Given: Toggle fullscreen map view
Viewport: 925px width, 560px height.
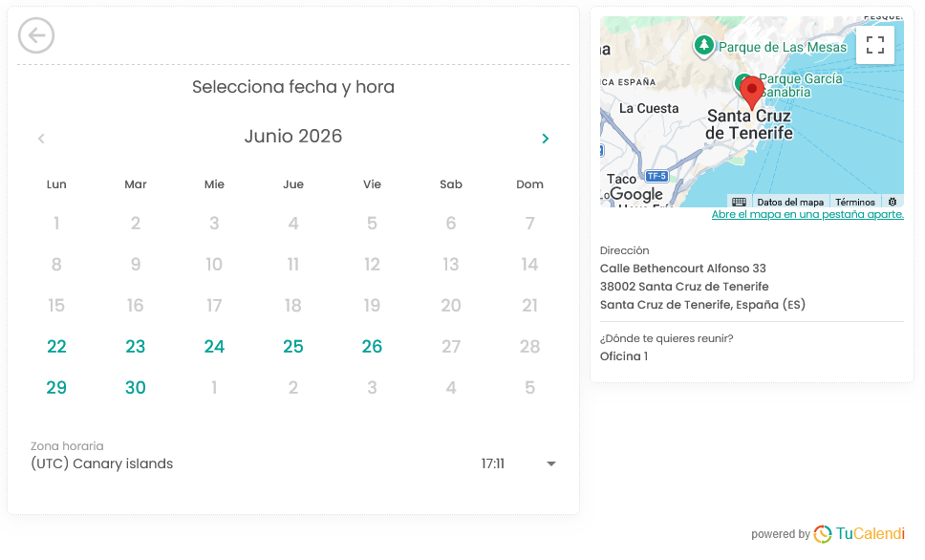Looking at the screenshot, I should pyautogui.click(x=875, y=45).
